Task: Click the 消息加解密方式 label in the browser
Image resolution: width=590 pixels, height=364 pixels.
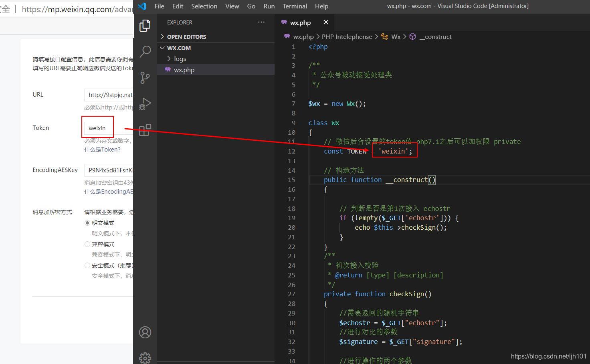Action: pos(52,212)
